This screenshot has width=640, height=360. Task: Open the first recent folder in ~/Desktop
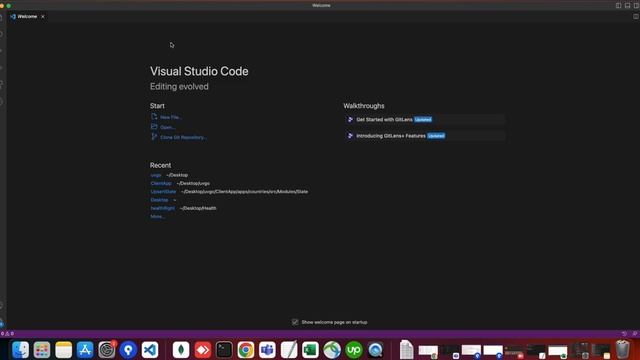pos(156,175)
